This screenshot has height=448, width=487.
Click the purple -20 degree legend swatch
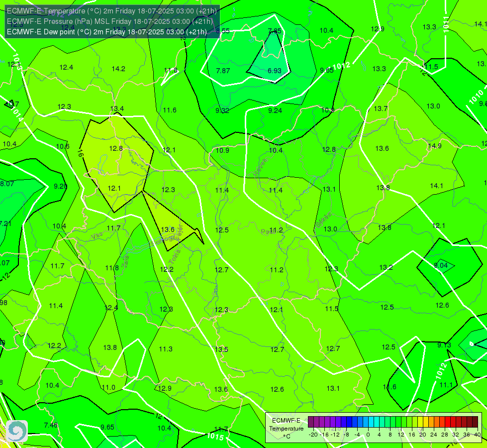click(x=311, y=422)
